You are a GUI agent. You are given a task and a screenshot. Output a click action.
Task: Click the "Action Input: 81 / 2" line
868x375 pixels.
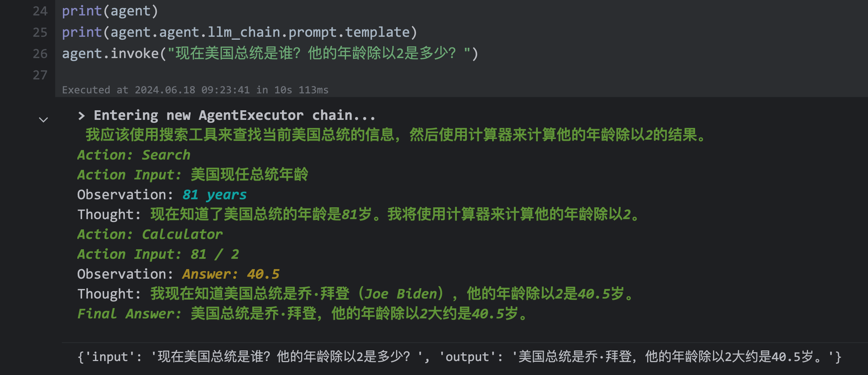click(x=158, y=254)
